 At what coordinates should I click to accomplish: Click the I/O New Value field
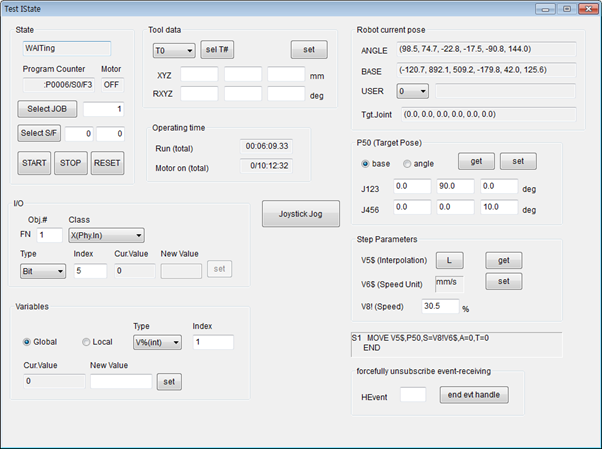pyautogui.click(x=181, y=271)
